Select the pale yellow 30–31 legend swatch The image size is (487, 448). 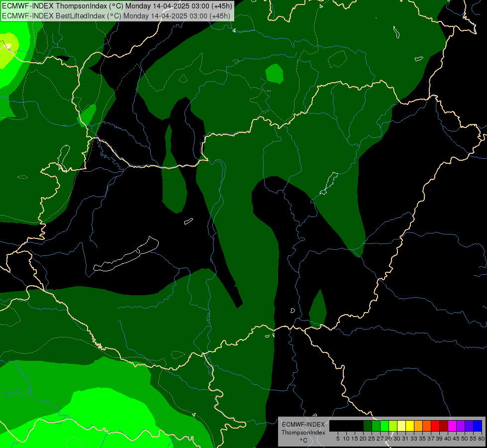coord(401,426)
